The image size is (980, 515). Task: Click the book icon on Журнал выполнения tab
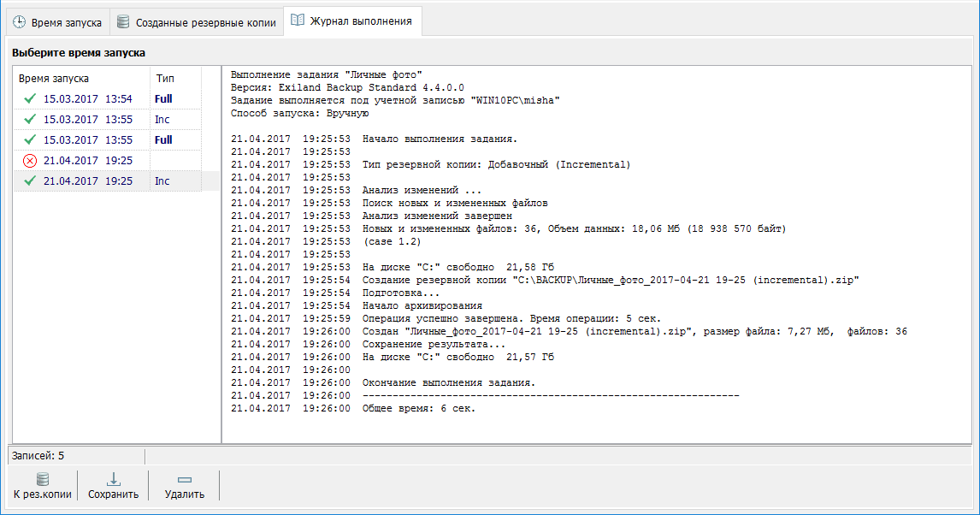298,21
